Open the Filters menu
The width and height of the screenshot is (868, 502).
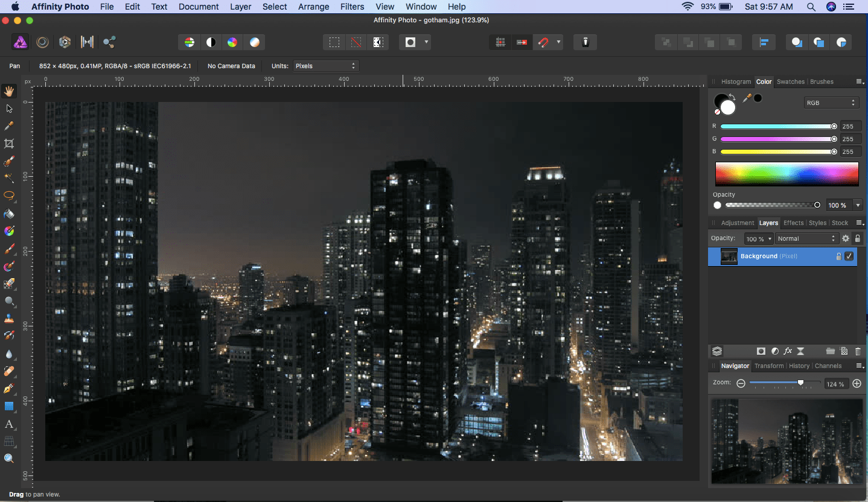352,7
